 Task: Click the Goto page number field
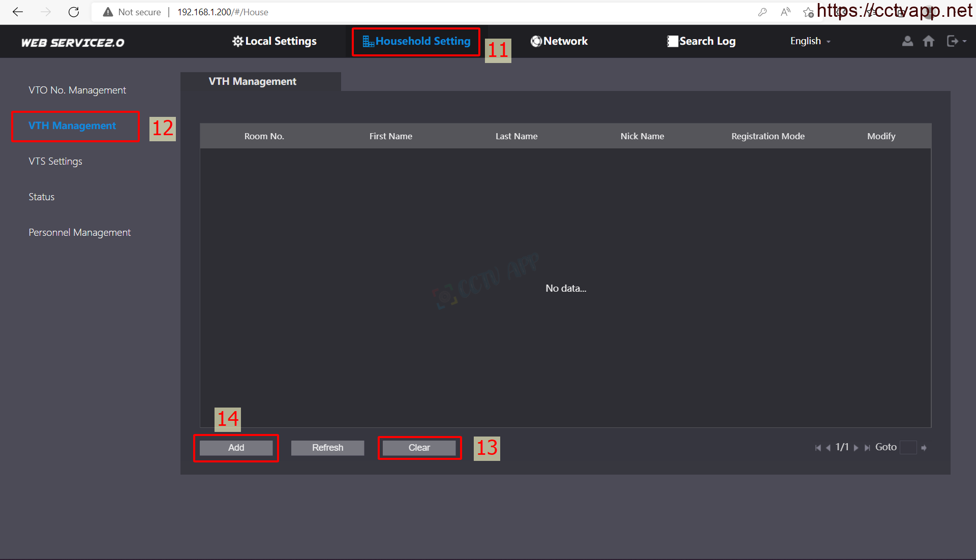click(908, 448)
